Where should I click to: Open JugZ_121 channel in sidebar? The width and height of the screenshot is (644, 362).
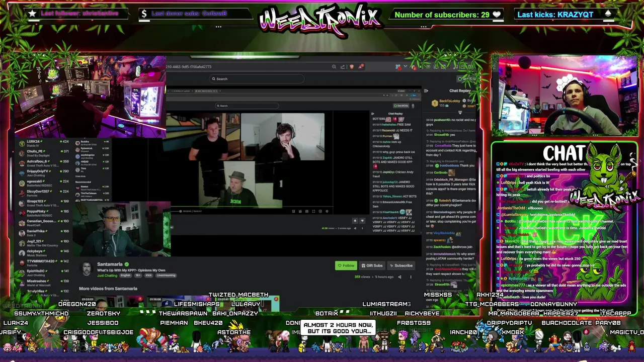(43, 243)
